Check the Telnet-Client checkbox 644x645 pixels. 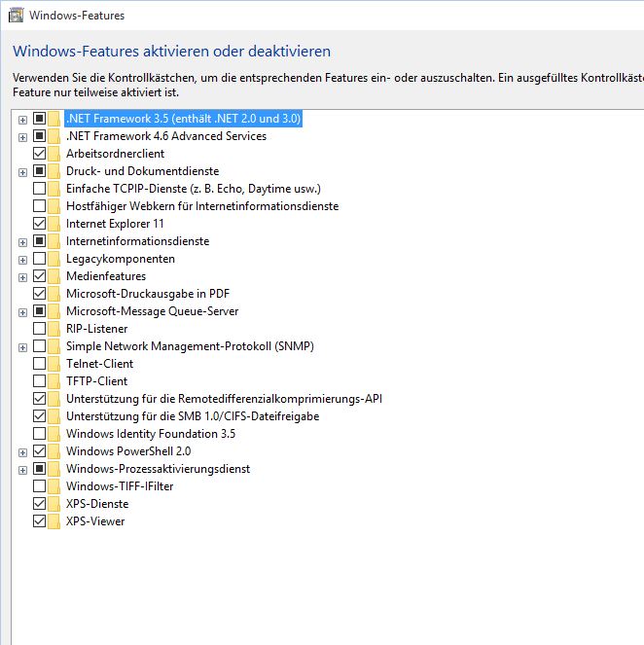click(x=40, y=363)
